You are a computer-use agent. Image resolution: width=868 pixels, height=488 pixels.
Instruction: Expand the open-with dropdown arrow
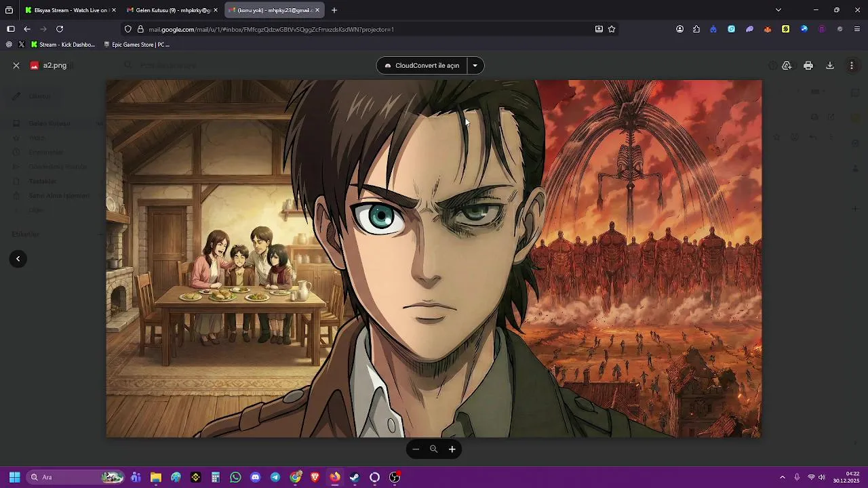(475, 66)
